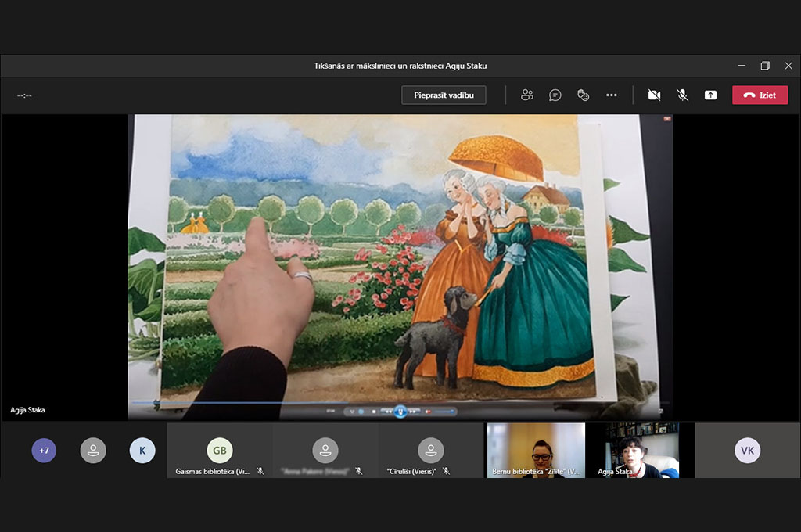
Task: Select the "Cīrulīši (Viesis)" participant tile
Action: 431,450
